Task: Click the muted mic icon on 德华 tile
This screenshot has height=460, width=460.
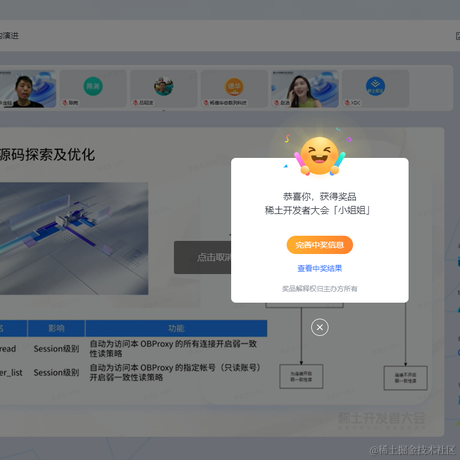Action: 206,103
